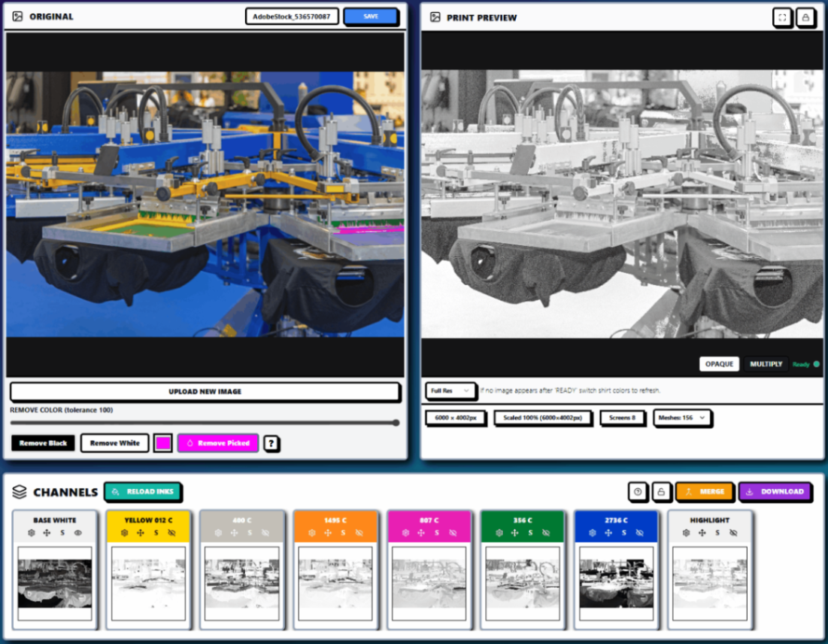This screenshot has height=644, width=828.
Task: Switch preview to Multiply mode
Action: [x=766, y=364]
